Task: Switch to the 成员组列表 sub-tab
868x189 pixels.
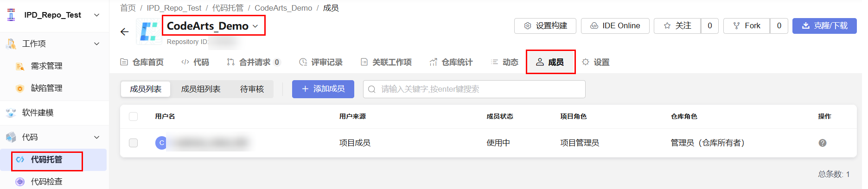Action: [x=201, y=89]
